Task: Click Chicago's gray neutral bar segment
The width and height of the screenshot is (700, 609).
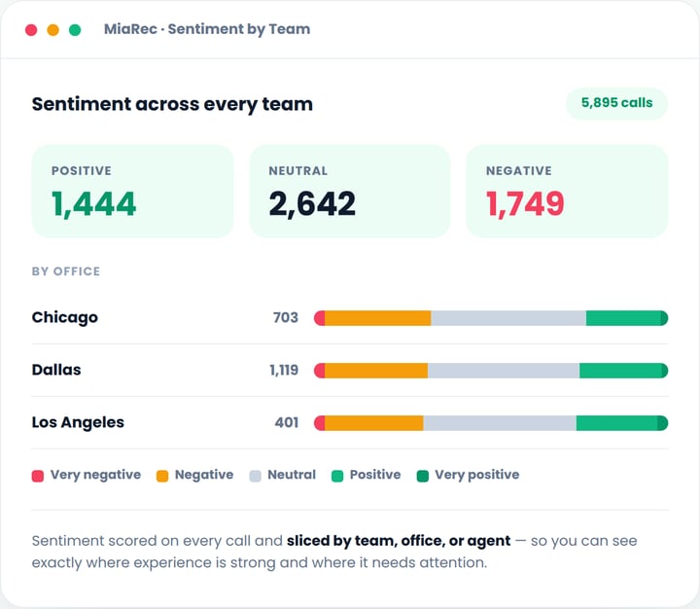Action: coord(508,318)
